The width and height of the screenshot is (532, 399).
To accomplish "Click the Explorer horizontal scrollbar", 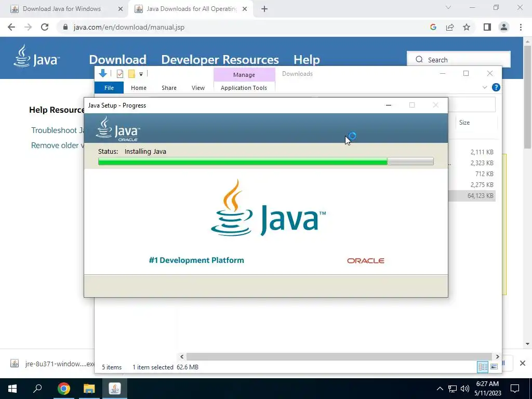I will pyautogui.click(x=339, y=356).
